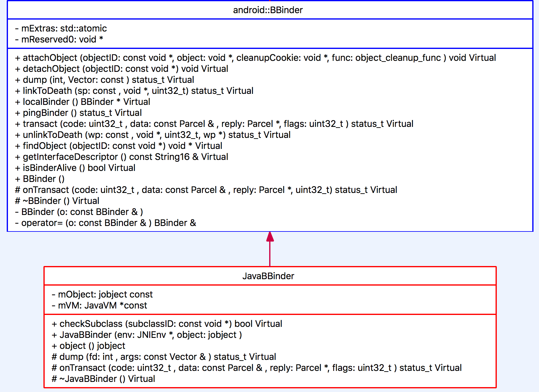Click the ~JavaBBinder destructor entry
This screenshot has height=392, width=539.
(x=103, y=379)
